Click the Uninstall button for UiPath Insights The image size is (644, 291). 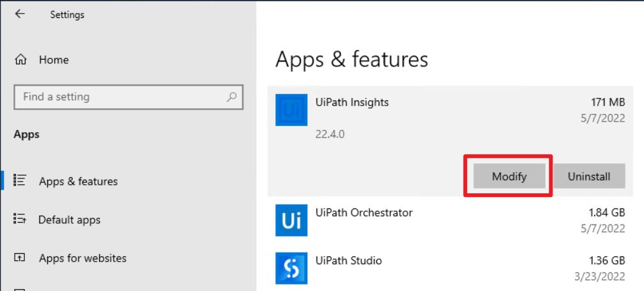(589, 177)
